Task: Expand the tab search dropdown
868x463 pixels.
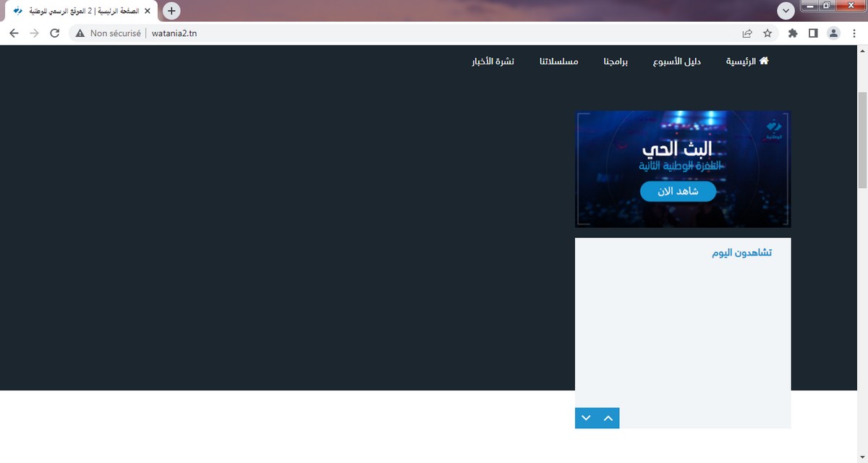Action: pyautogui.click(x=786, y=11)
